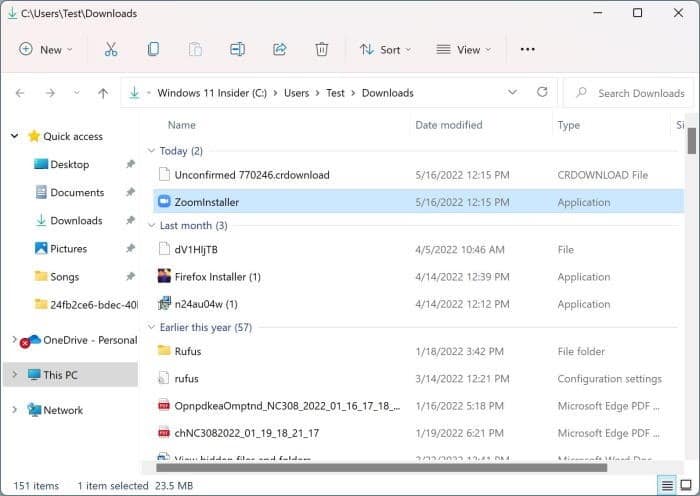The image size is (700, 496).
Task: Switch to large thumbnails view icon in status bar
Action: pyautogui.click(x=686, y=485)
